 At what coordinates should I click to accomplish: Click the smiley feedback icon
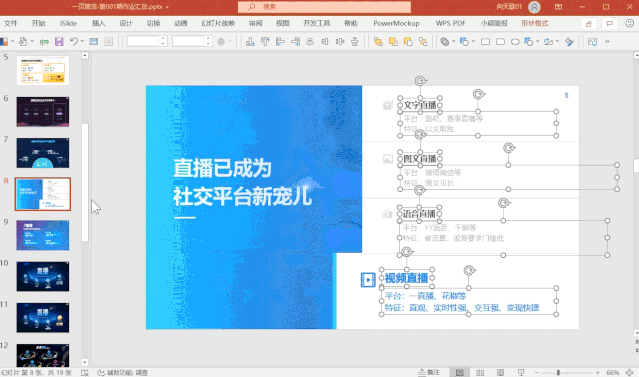[630, 24]
